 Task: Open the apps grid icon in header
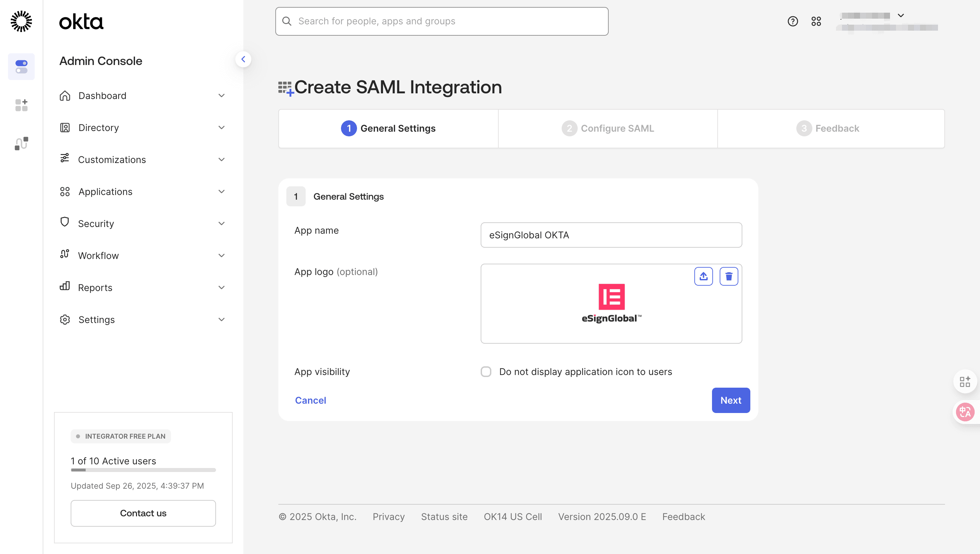click(x=816, y=21)
